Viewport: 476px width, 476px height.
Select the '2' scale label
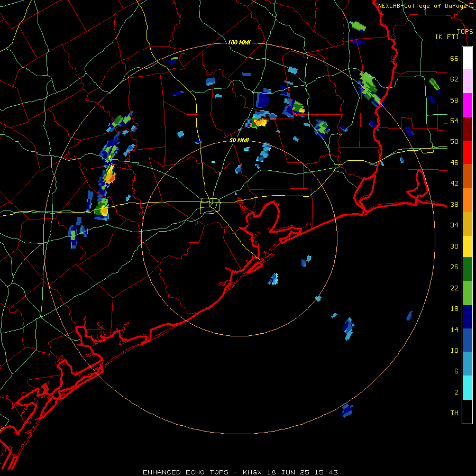click(456, 392)
